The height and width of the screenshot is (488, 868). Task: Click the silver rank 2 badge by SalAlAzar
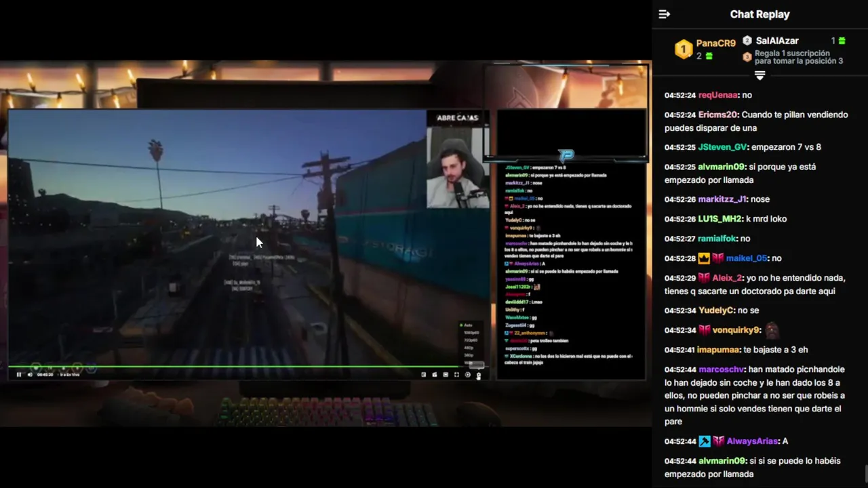tap(747, 41)
